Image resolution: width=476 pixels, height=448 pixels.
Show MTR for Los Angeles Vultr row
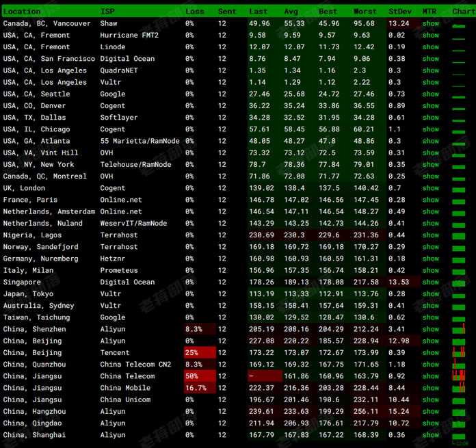pyautogui.click(x=430, y=82)
